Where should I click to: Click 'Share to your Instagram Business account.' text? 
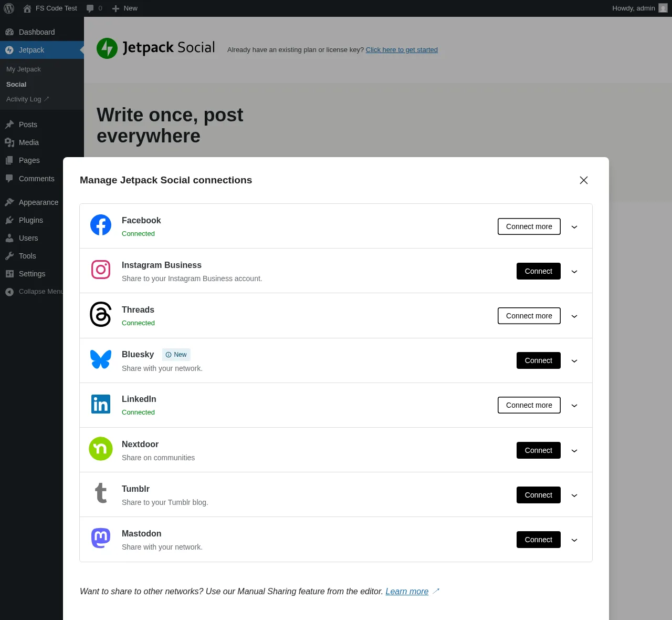click(x=192, y=278)
